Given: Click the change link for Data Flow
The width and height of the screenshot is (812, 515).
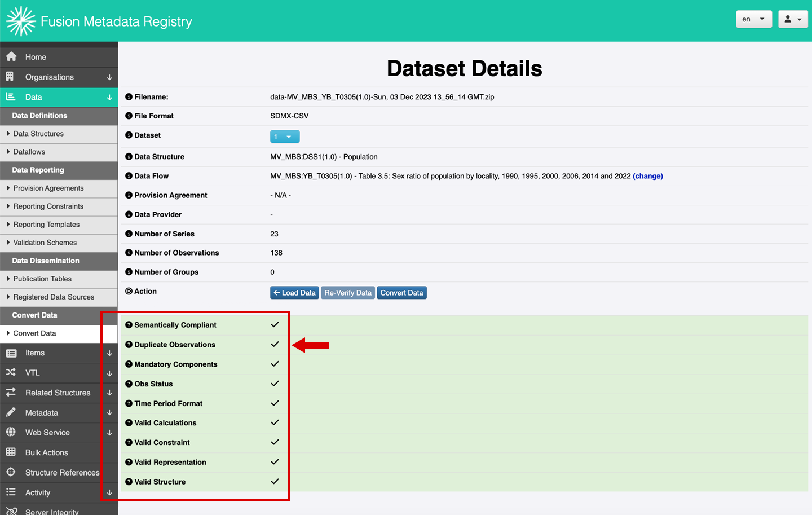Looking at the screenshot, I should coord(647,176).
